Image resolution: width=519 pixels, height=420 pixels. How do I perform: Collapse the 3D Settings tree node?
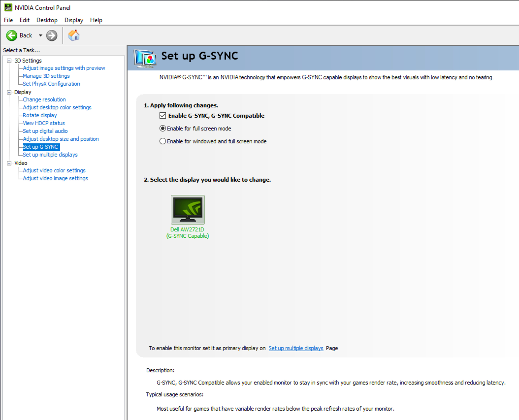tap(9, 61)
